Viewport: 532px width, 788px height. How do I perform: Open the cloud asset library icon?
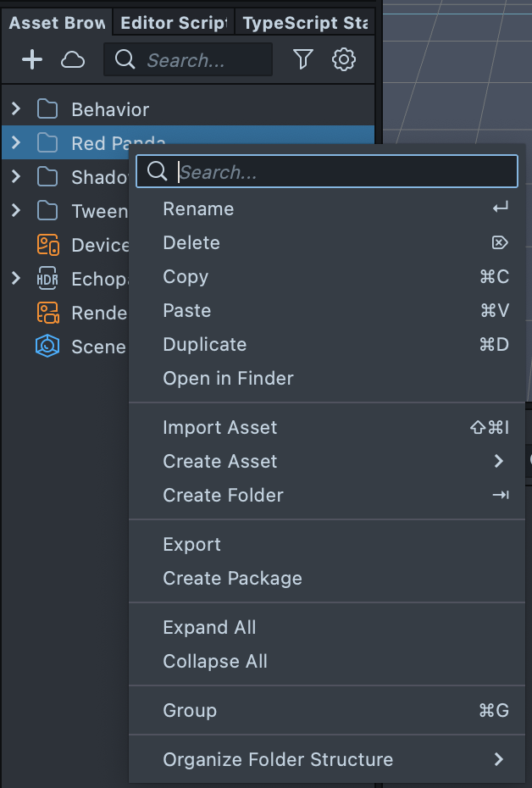click(x=73, y=59)
